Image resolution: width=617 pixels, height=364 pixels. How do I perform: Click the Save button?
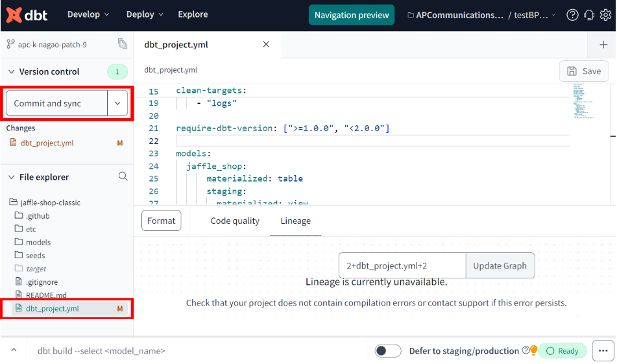point(584,71)
